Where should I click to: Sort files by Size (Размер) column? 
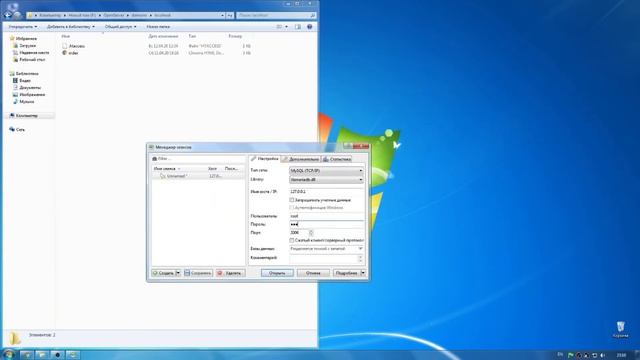click(235, 36)
